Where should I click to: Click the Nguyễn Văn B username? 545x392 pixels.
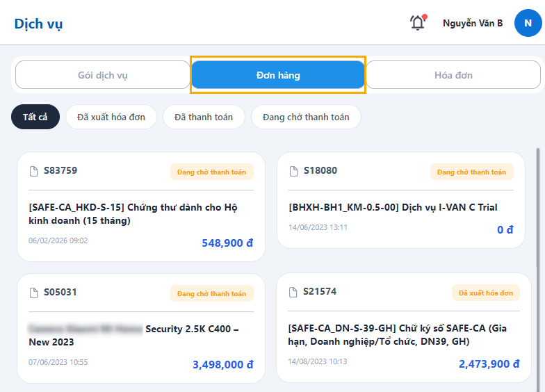pos(473,24)
